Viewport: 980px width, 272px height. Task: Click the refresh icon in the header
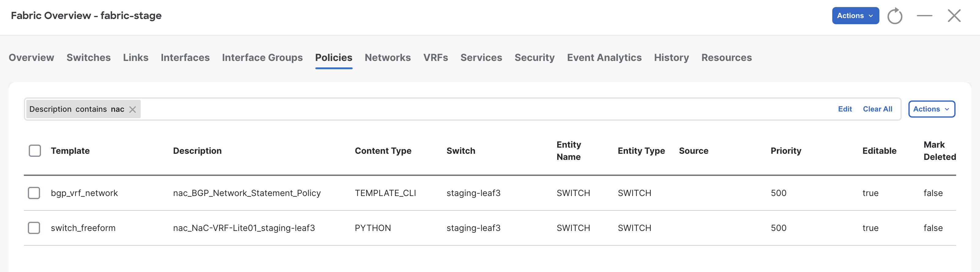[894, 16]
